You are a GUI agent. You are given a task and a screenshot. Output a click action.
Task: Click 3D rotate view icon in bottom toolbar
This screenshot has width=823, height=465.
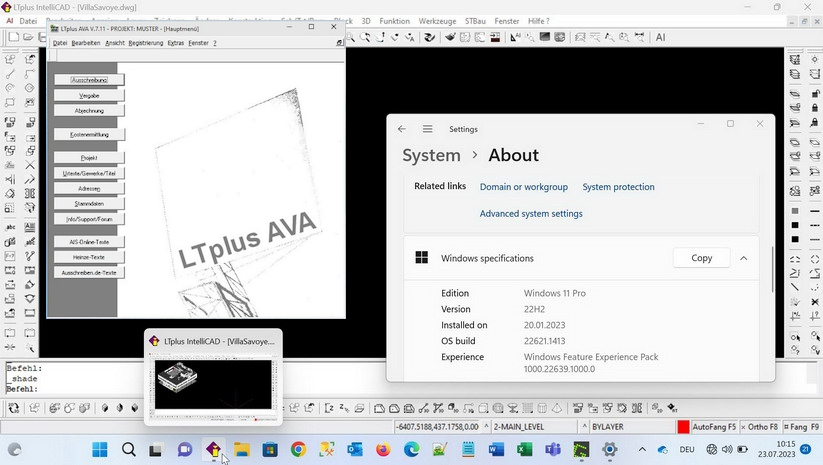[x=14, y=408]
